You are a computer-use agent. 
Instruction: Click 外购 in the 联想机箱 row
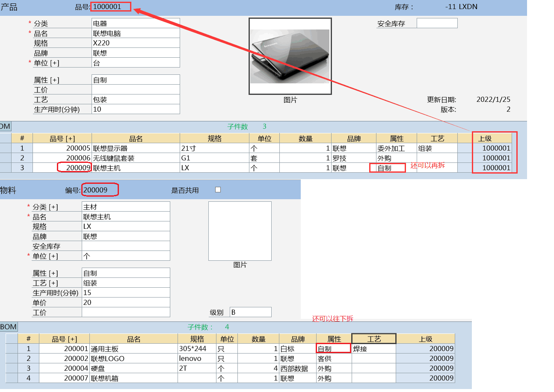[x=334, y=378]
